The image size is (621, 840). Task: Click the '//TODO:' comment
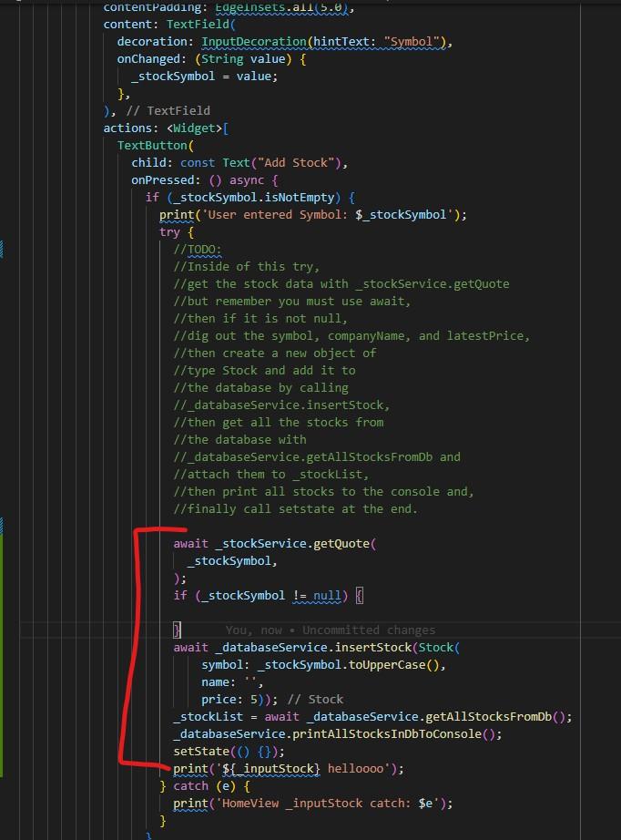tap(198, 250)
